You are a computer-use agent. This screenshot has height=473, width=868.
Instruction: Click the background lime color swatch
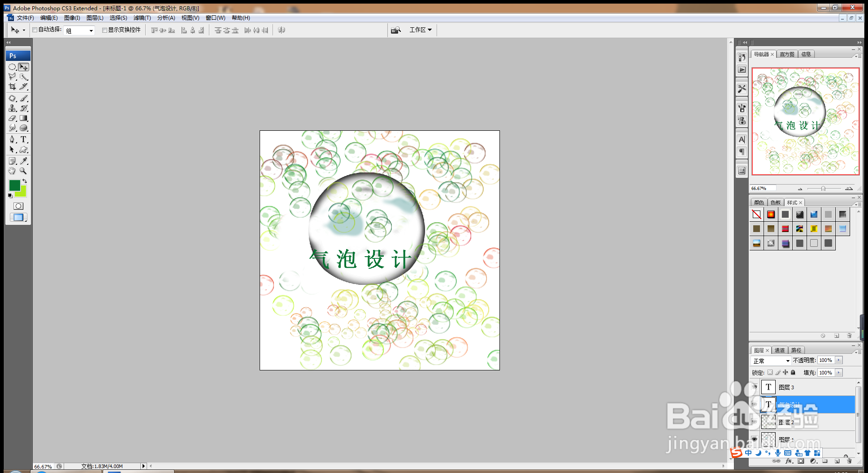point(23,193)
